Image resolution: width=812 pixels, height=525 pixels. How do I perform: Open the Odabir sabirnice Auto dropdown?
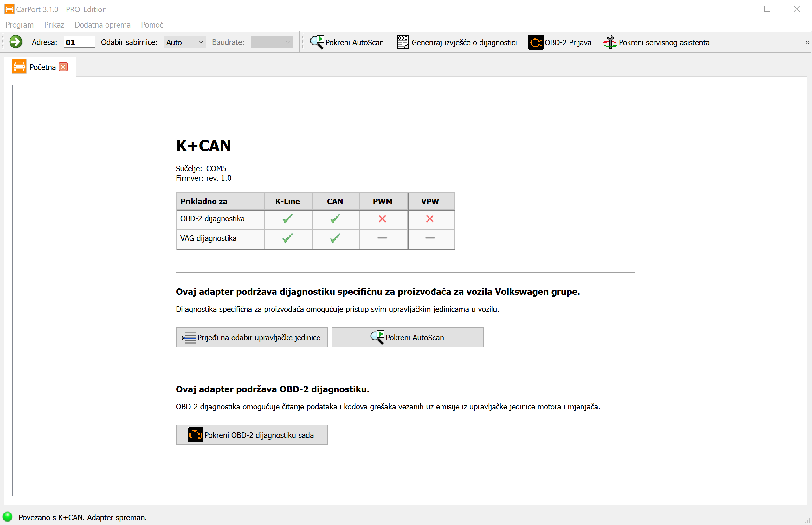[184, 42]
